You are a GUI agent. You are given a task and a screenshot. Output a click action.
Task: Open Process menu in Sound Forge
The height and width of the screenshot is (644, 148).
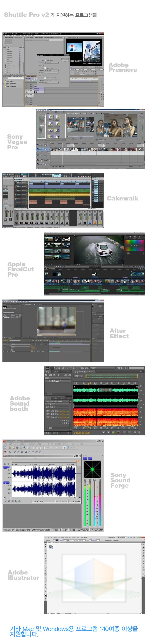coord(31,444)
